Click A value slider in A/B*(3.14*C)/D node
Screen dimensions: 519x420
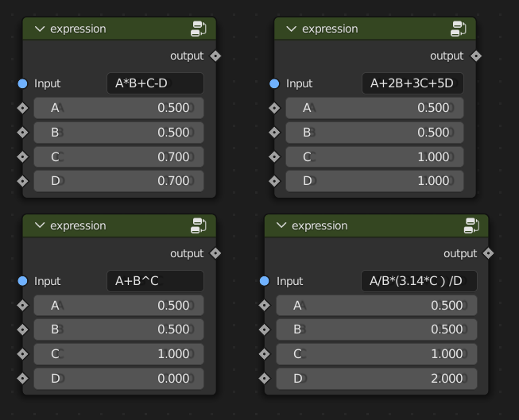pos(377,305)
